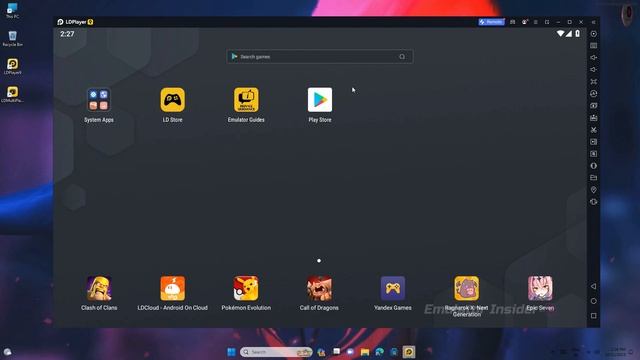Click the search magnifier in games bar
The height and width of the screenshot is (360, 640).
pyautogui.click(x=402, y=57)
